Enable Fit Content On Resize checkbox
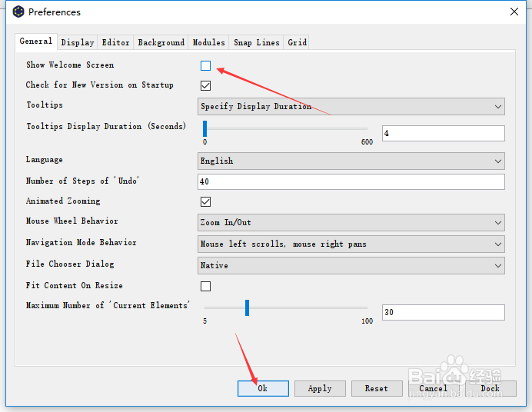The height and width of the screenshot is (412, 532). (x=205, y=286)
